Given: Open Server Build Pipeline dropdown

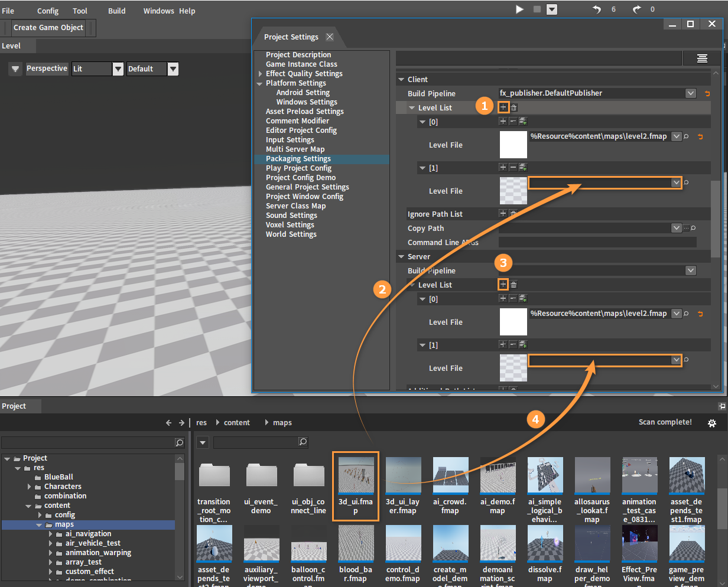Looking at the screenshot, I should click(691, 270).
